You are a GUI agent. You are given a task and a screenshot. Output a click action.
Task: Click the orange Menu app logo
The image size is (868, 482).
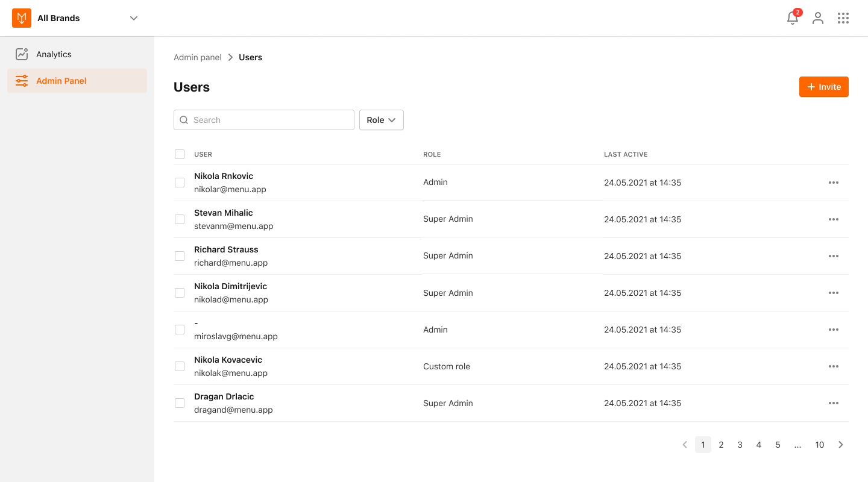coord(21,18)
